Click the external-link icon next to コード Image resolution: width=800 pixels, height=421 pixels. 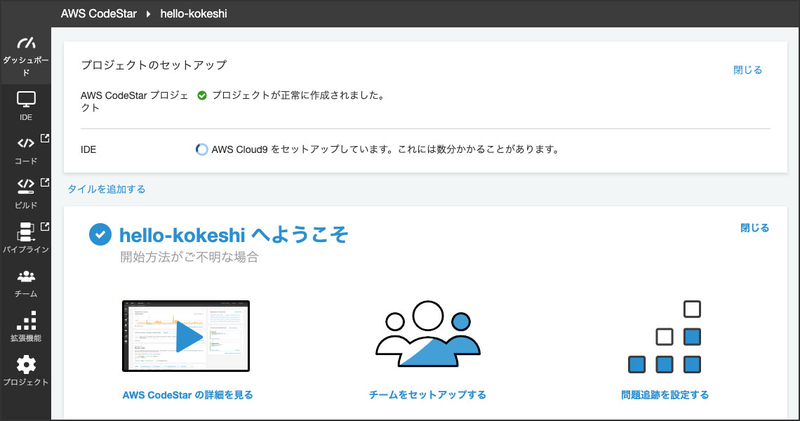pos(45,138)
